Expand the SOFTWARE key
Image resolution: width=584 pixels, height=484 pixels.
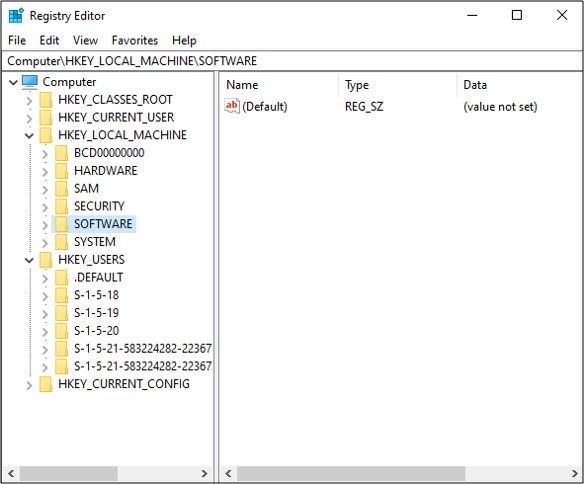coord(45,225)
